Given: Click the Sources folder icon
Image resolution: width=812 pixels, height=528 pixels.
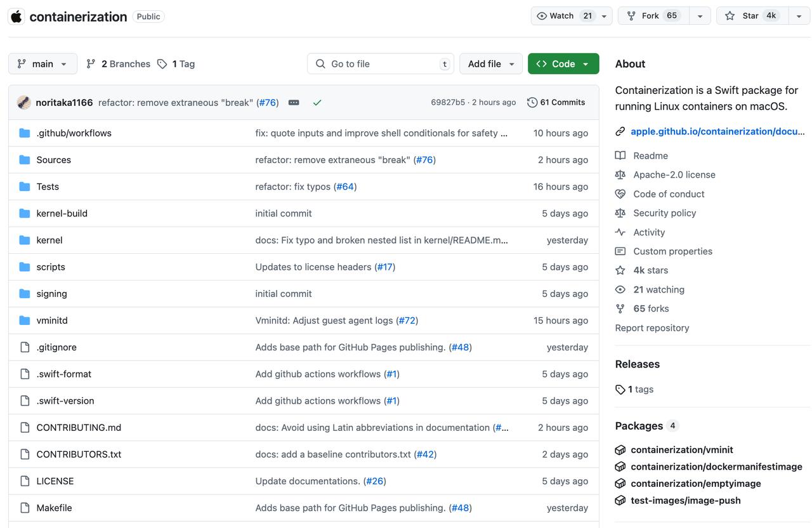Looking at the screenshot, I should tap(25, 159).
